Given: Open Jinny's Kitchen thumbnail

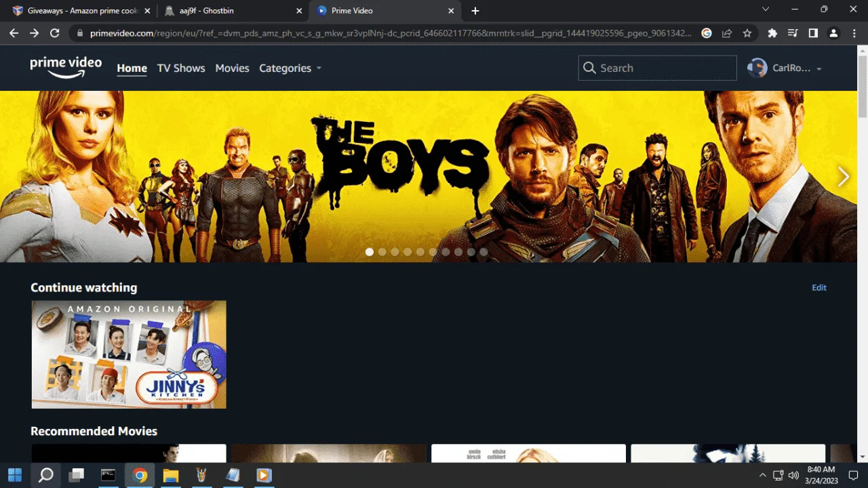Looking at the screenshot, I should [x=129, y=354].
